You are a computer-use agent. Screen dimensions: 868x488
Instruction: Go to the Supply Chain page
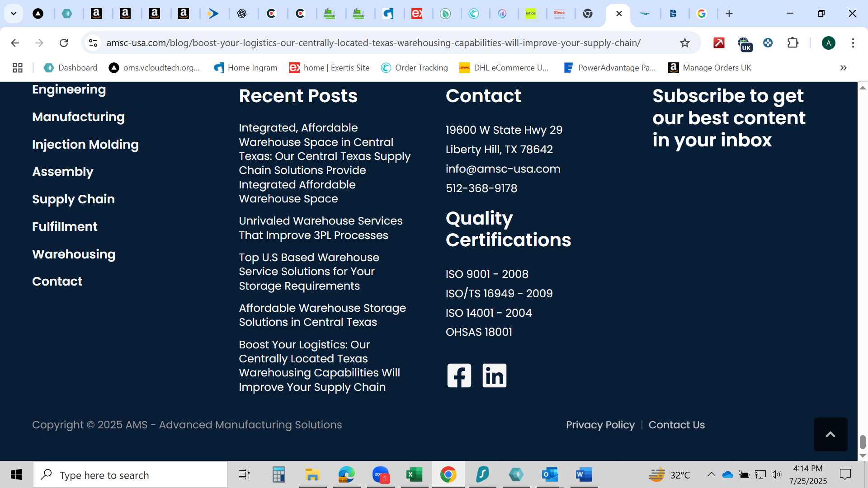(73, 199)
